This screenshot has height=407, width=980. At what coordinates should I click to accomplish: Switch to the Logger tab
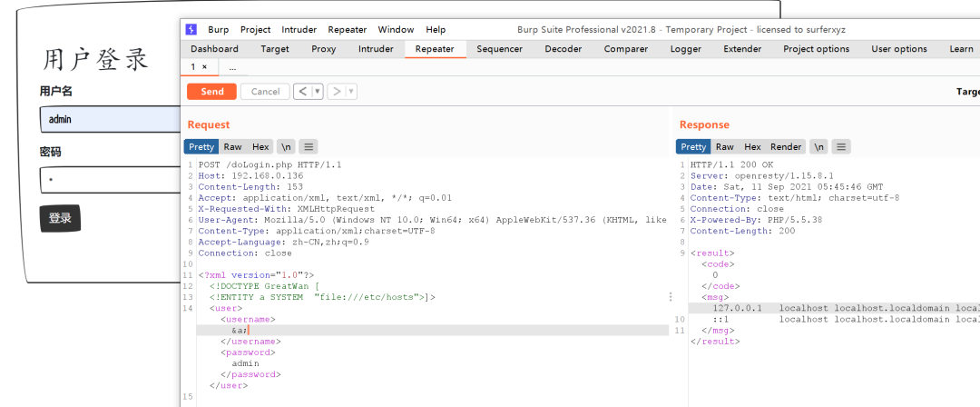[686, 49]
